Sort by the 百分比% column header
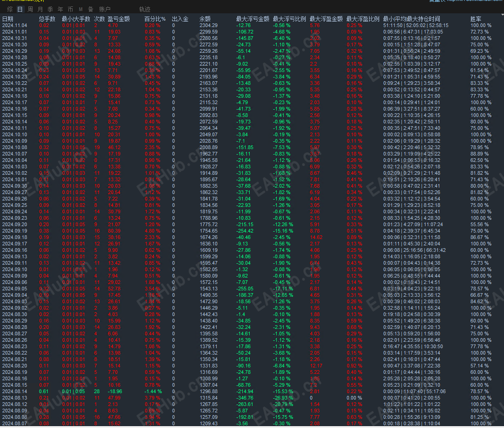The image size is (504, 428). 155,19
